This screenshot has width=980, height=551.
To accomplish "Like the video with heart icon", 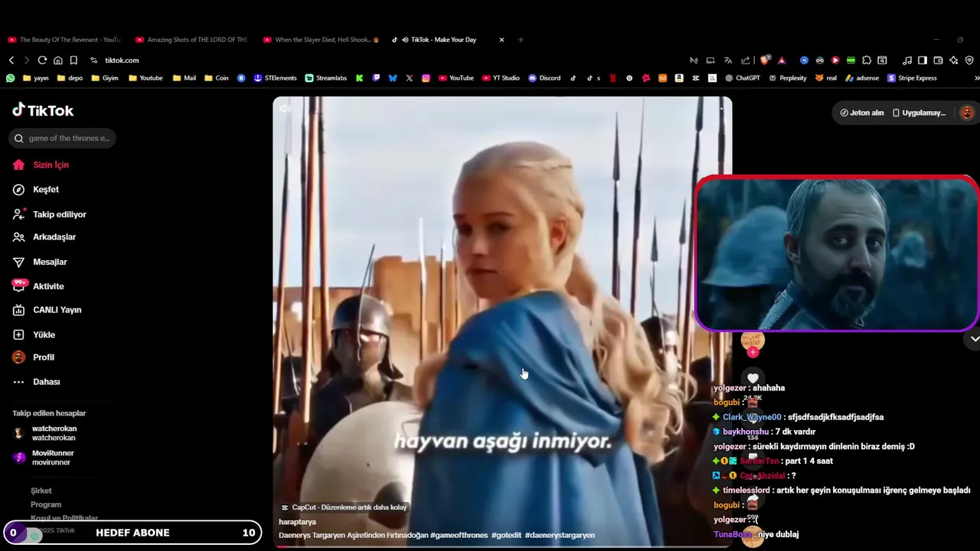I will click(753, 378).
